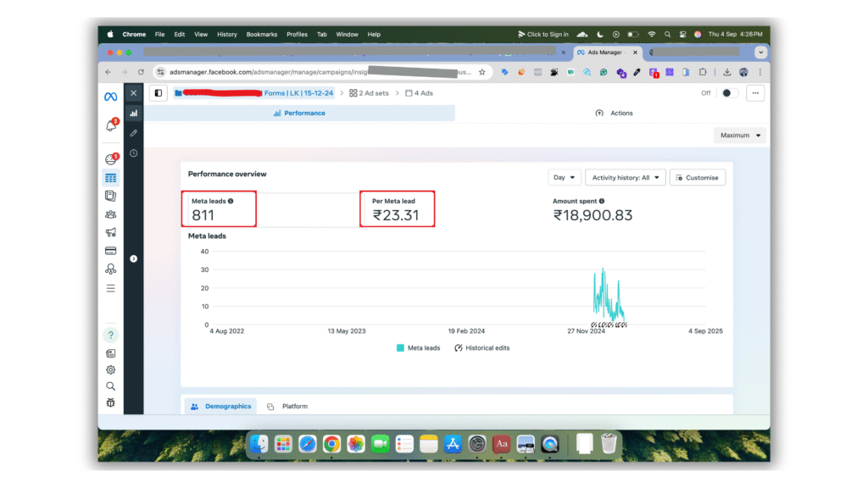Click the pencil Edit icon in panel
Viewport: 868px width, 488px height.
(x=133, y=133)
